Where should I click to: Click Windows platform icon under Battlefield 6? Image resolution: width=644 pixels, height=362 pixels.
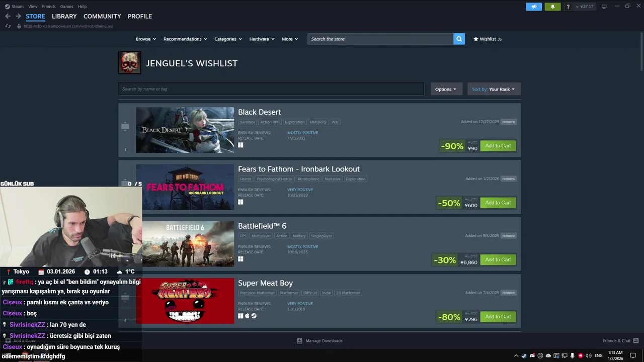point(240,259)
